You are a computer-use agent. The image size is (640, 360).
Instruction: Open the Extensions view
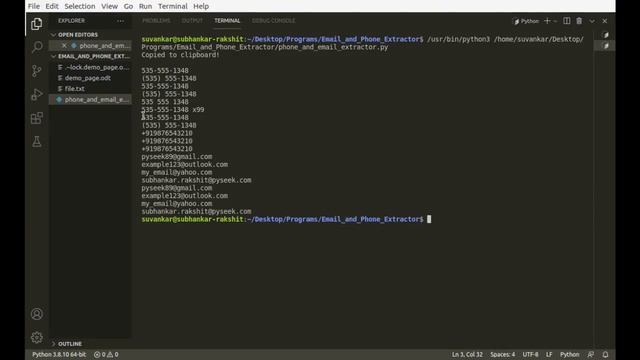point(37,118)
